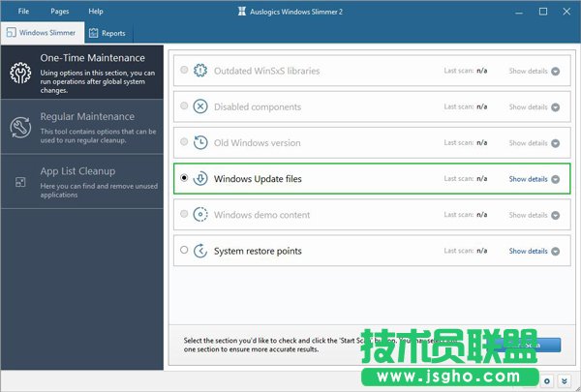This screenshot has height=392, width=581.
Task: Click Show details link for System restore points
Action: point(528,251)
